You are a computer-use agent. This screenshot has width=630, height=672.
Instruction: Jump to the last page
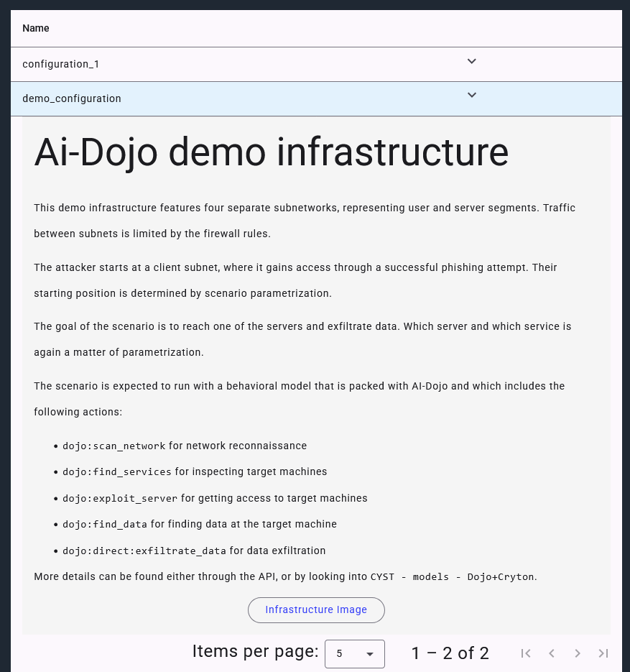pyautogui.click(x=603, y=653)
